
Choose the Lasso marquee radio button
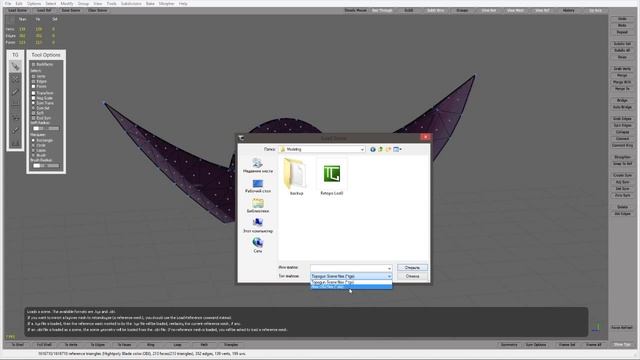[33, 150]
